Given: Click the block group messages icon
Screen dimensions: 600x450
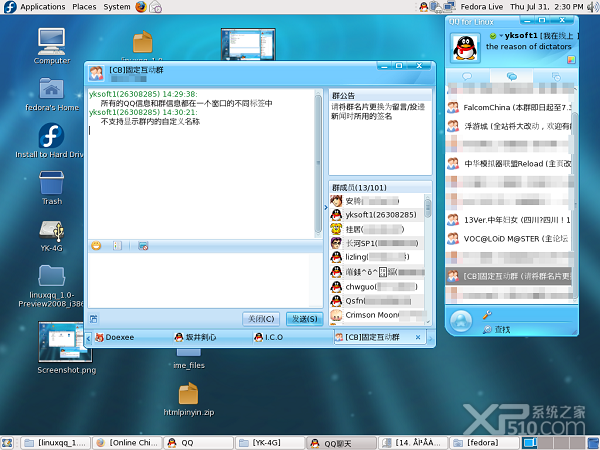Looking at the screenshot, I should coord(143,246).
